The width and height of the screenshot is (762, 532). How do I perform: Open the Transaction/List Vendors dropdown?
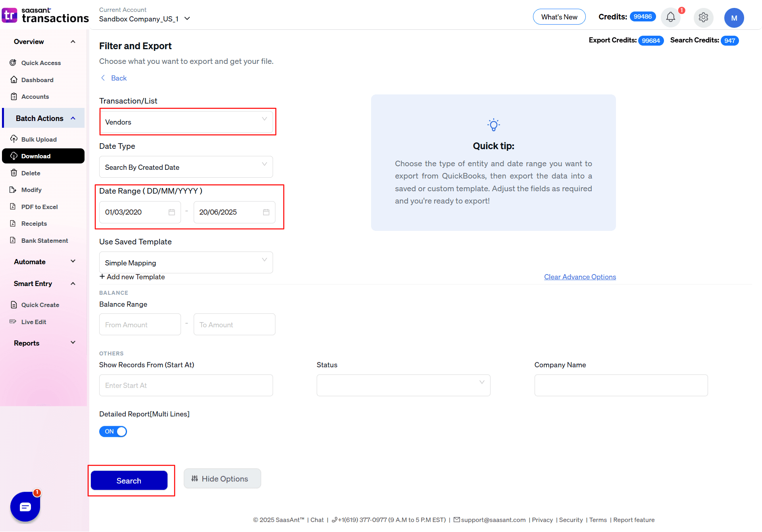[186, 122]
